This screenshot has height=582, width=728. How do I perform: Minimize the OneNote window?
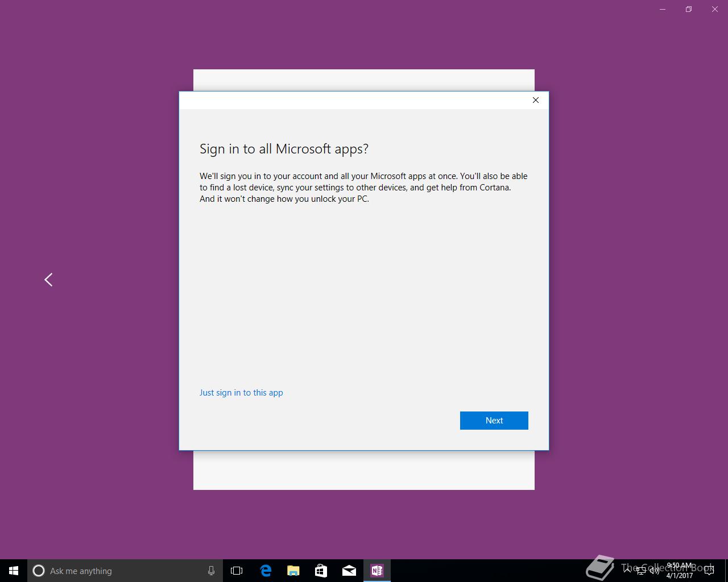(663, 9)
